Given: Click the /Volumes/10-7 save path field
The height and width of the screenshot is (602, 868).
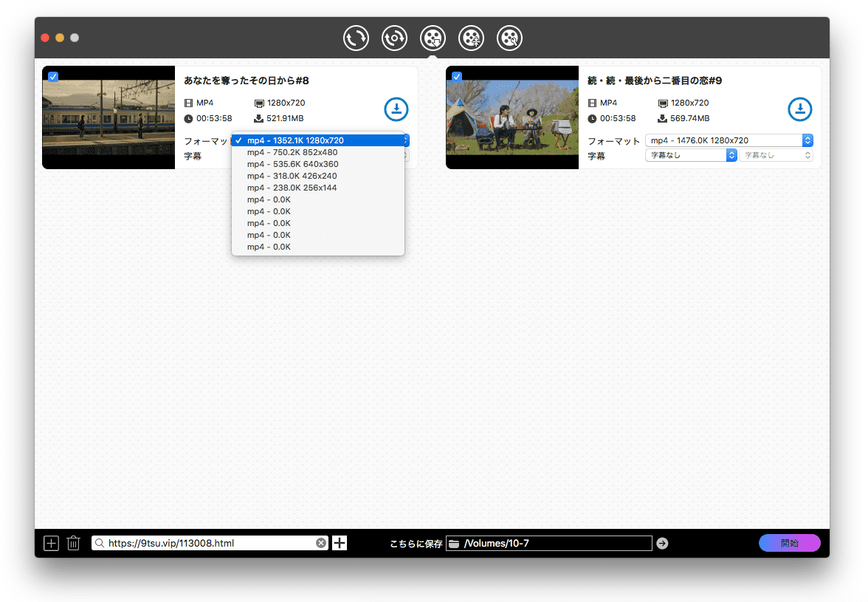Looking at the screenshot, I should [549, 544].
